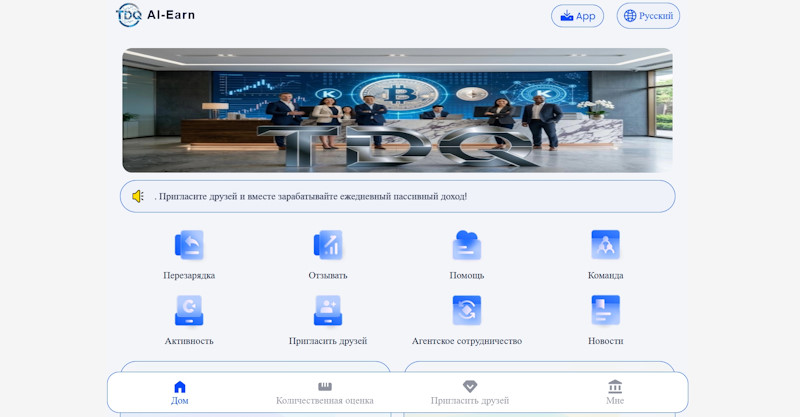Click the Отзывать label
The width and height of the screenshot is (800, 417).
click(x=328, y=276)
